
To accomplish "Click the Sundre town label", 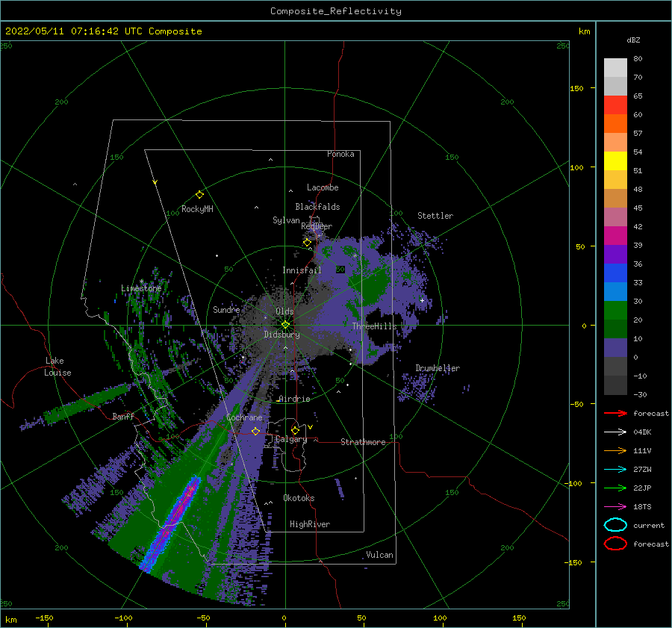I will coord(226,309).
